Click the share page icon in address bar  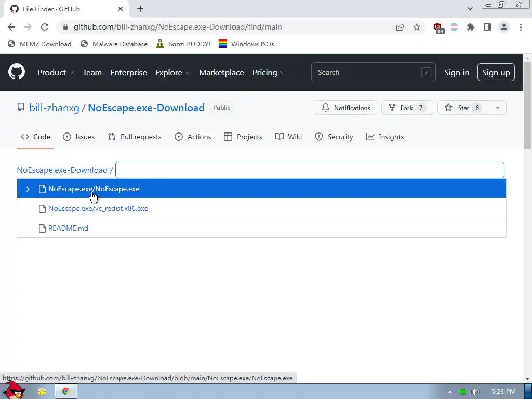pyautogui.click(x=400, y=27)
